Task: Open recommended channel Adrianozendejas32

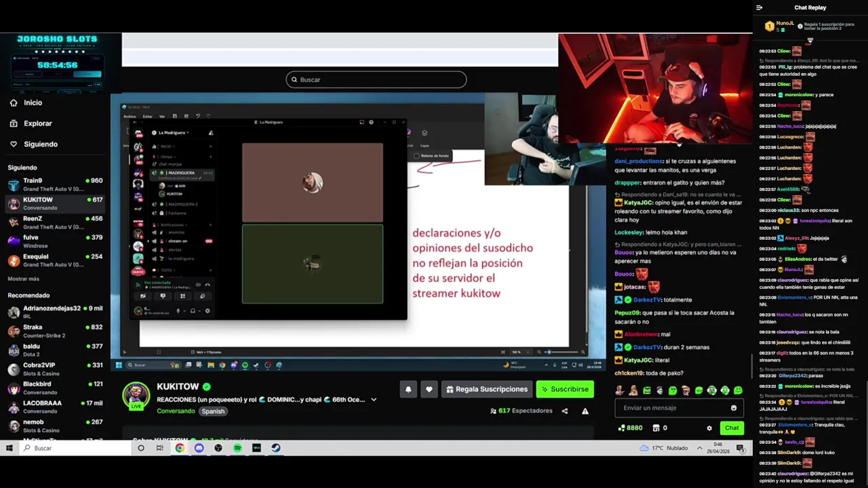Action: pos(54,312)
